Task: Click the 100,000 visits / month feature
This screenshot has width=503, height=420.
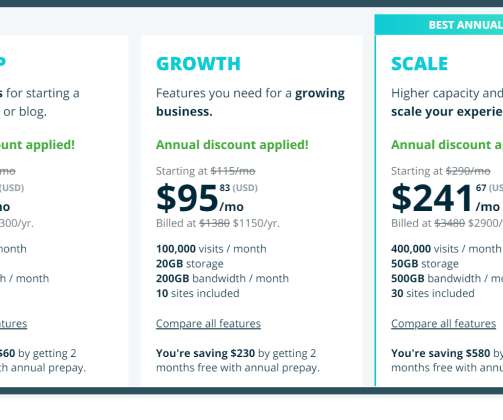Action: [x=211, y=249]
